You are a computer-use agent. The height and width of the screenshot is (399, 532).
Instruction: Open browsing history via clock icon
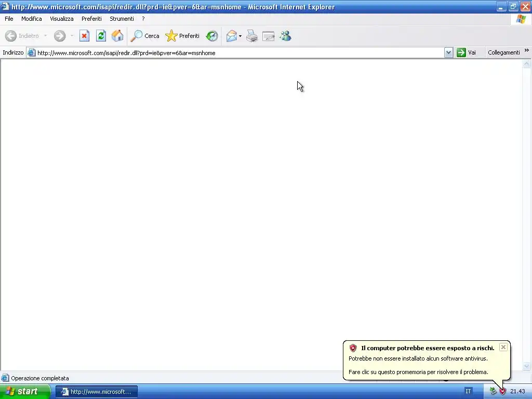[x=212, y=36]
